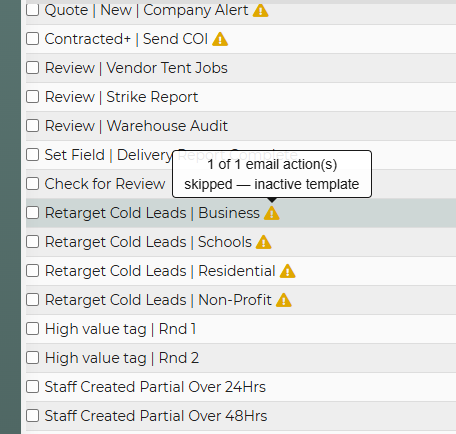The image size is (456, 434).
Task: Tick Retarget Cold Leads Business checkbox
Action: click(33, 213)
